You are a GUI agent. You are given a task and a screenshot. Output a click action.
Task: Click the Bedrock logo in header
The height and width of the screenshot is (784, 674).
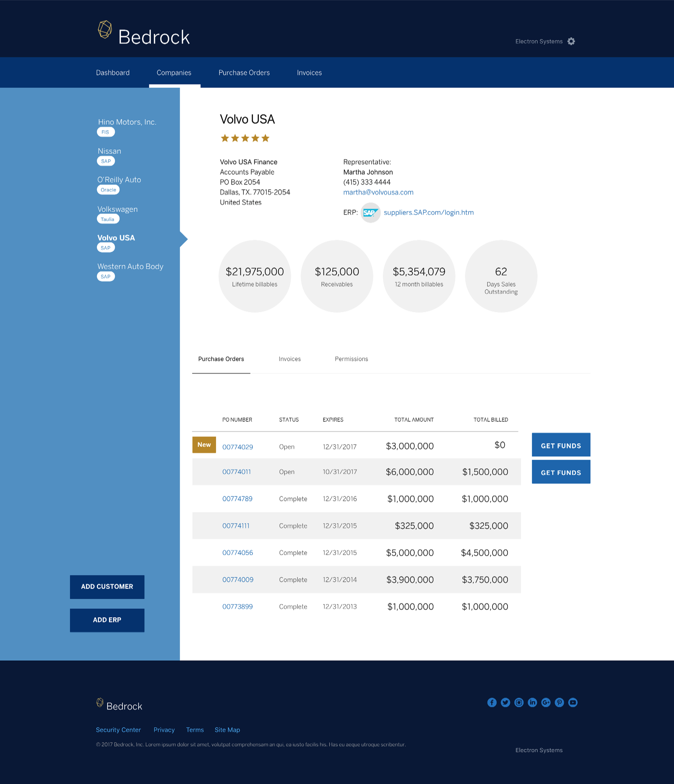click(x=144, y=34)
